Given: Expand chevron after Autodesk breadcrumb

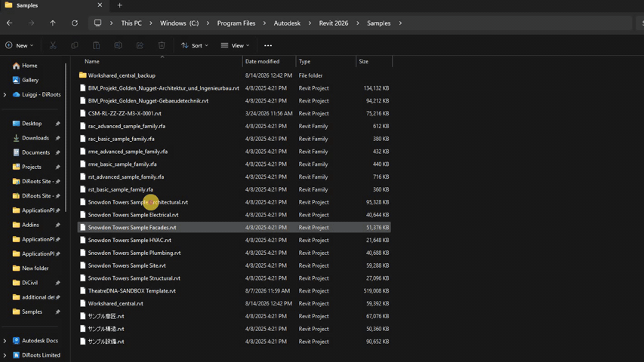Looking at the screenshot, I should pos(310,23).
